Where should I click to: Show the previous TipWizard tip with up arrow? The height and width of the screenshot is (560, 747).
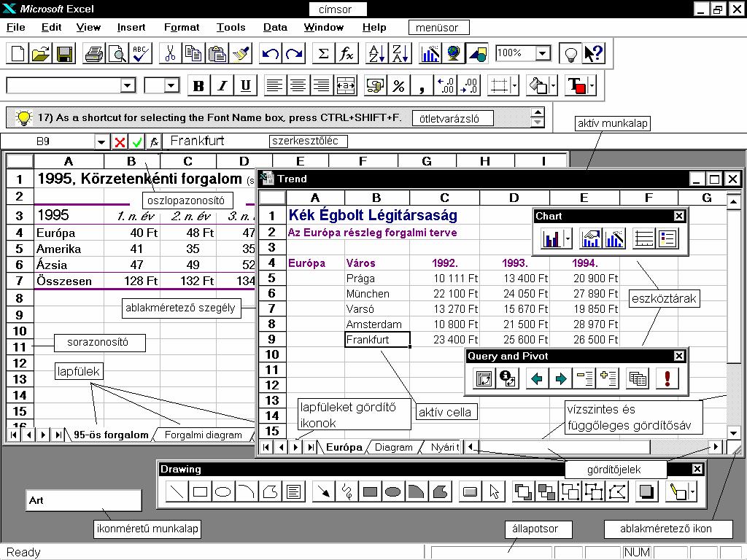pyautogui.click(x=538, y=112)
